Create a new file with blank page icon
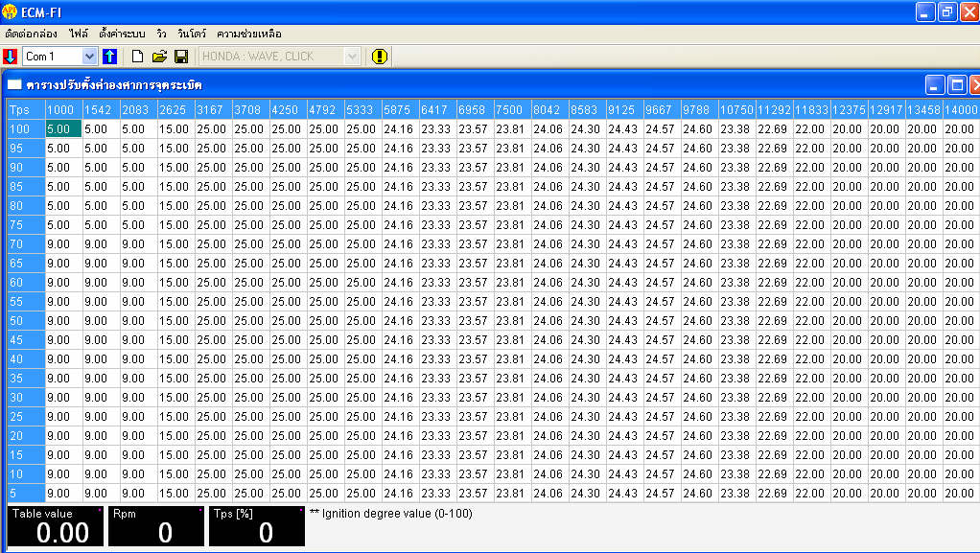This screenshot has width=980, height=553. [x=137, y=57]
